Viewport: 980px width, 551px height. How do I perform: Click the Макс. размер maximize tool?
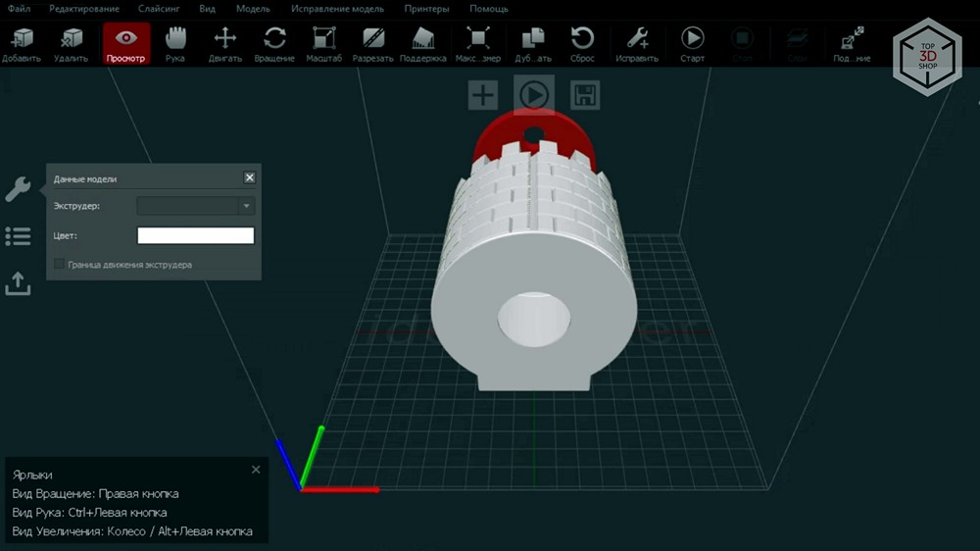tap(478, 44)
